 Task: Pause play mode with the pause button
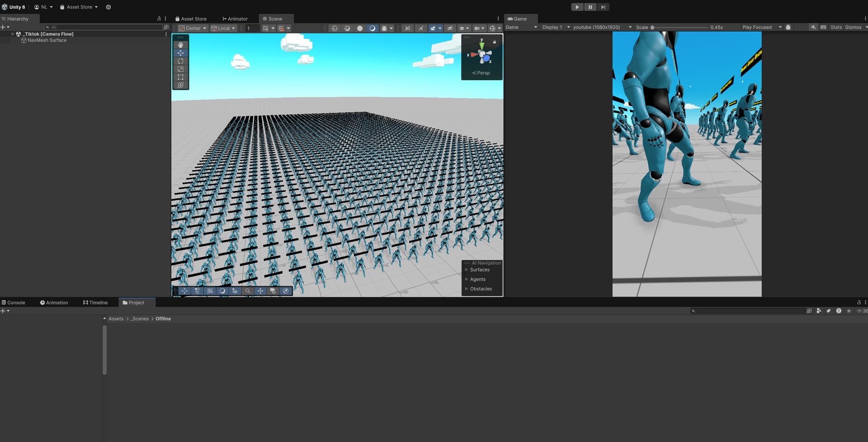pos(590,7)
